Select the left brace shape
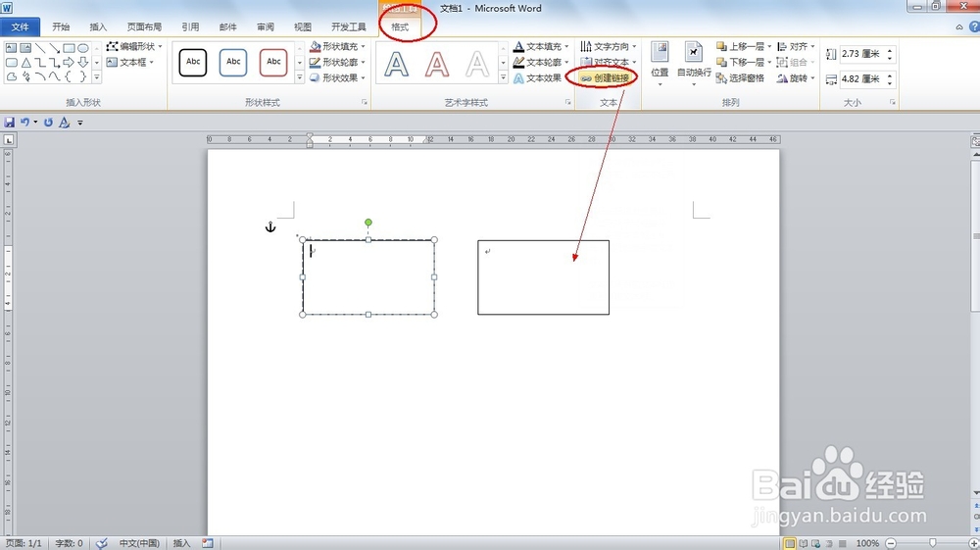This screenshot has height=550, width=980. pos(69,76)
